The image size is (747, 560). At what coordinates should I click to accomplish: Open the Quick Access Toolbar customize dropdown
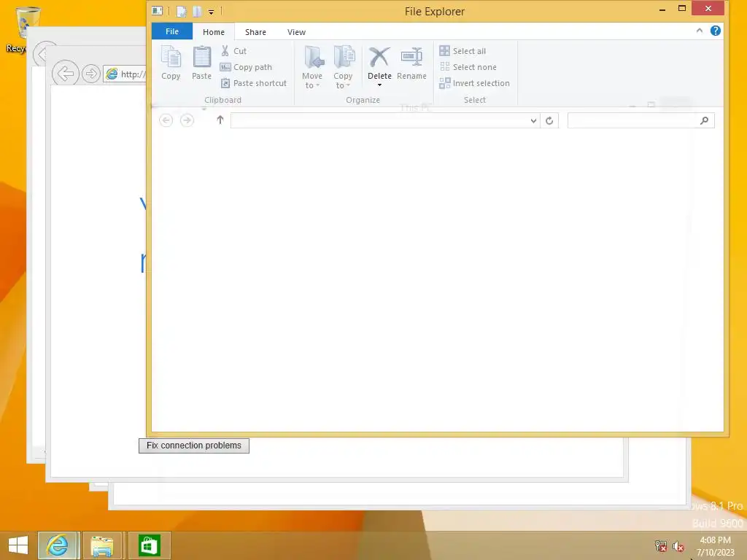pyautogui.click(x=211, y=12)
